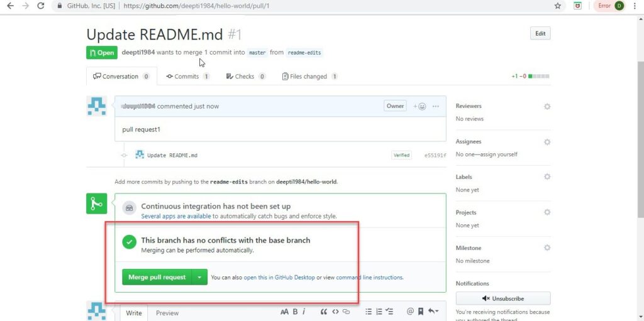
Task: Bookmark this page with the star icon
Action: point(557,6)
